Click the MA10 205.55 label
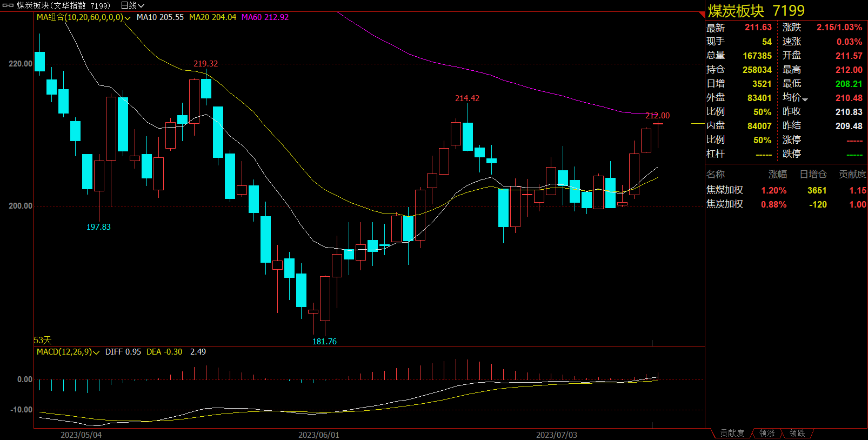The image size is (868, 440). tap(160, 17)
